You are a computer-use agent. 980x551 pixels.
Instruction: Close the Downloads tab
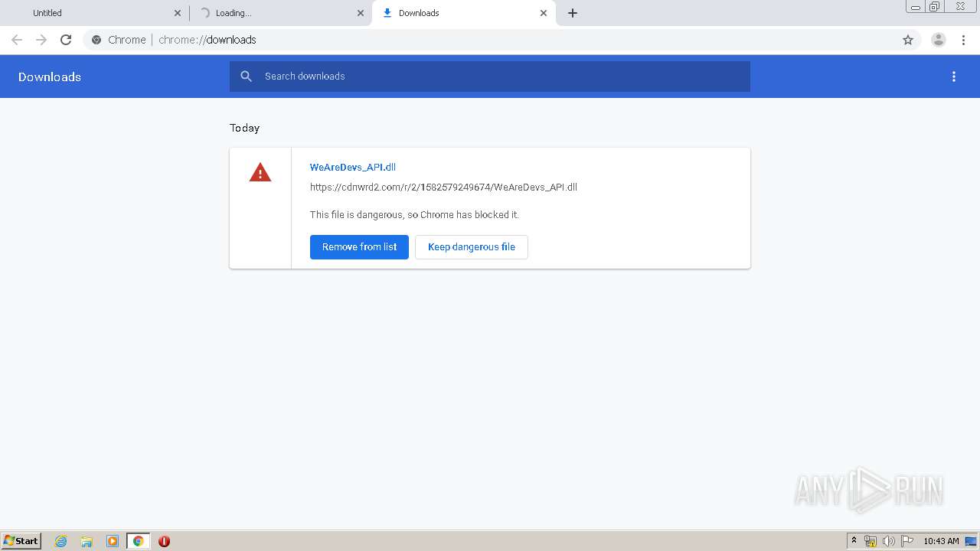tap(544, 13)
